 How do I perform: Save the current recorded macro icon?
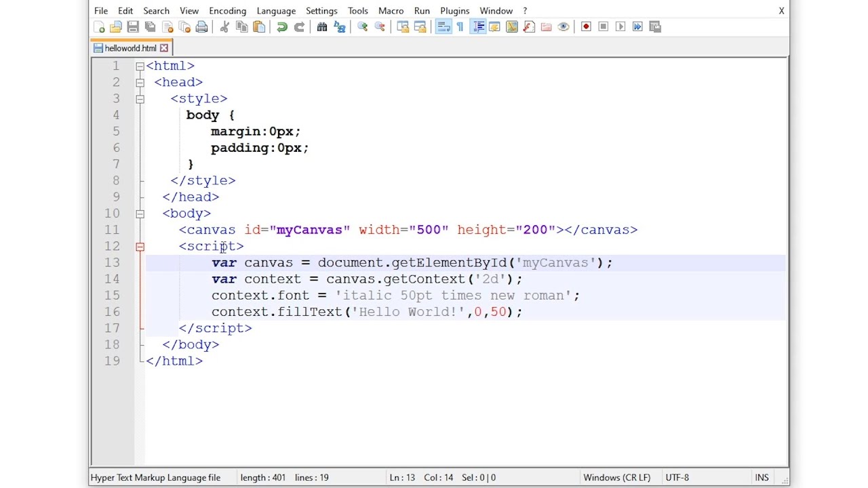pyautogui.click(x=655, y=26)
